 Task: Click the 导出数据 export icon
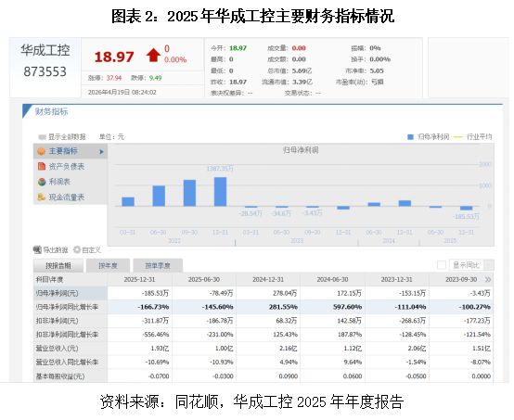[37, 249]
